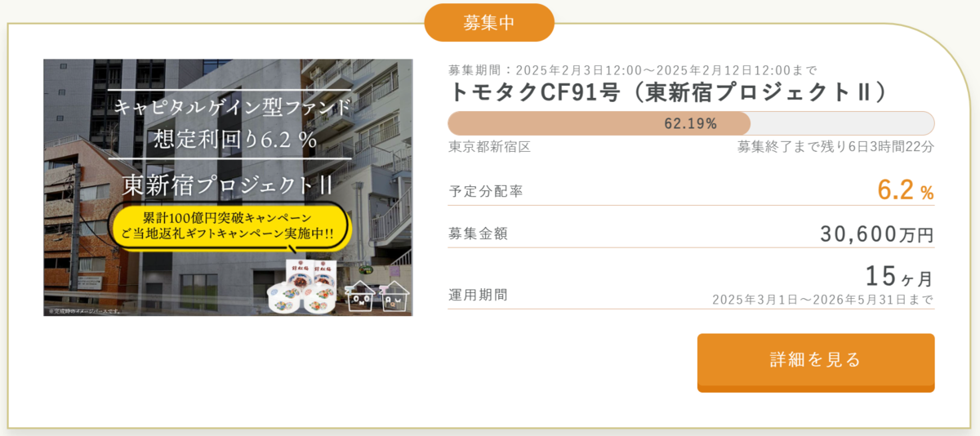Click the 62.19% funding progress bar
The height and width of the screenshot is (436, 980).
point(691,123)
